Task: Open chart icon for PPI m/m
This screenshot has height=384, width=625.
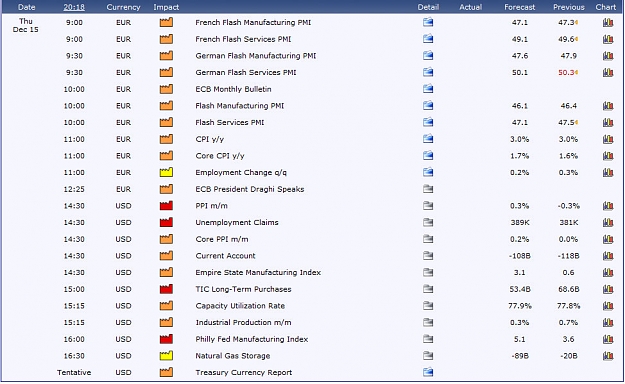Action: 608,206
